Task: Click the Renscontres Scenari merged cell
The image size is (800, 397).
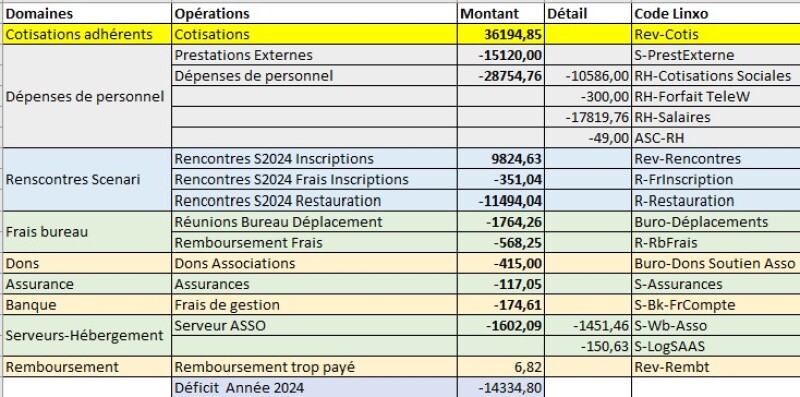Action: pos(87,180)
